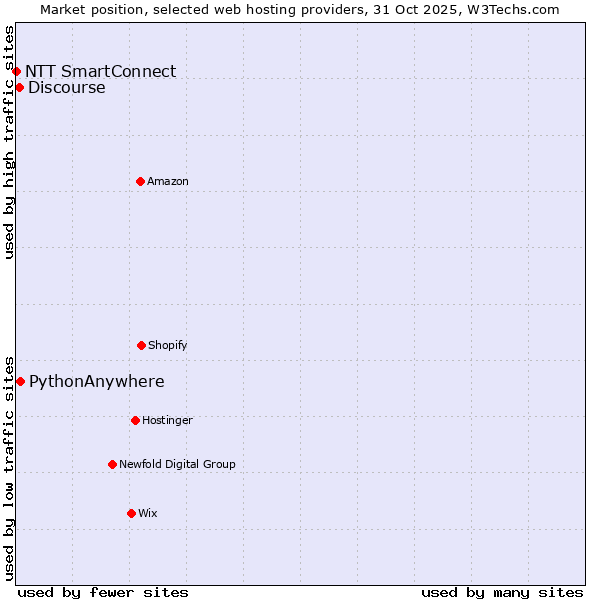
Task: Click the Amazon text label
Action: coord(168,181)
